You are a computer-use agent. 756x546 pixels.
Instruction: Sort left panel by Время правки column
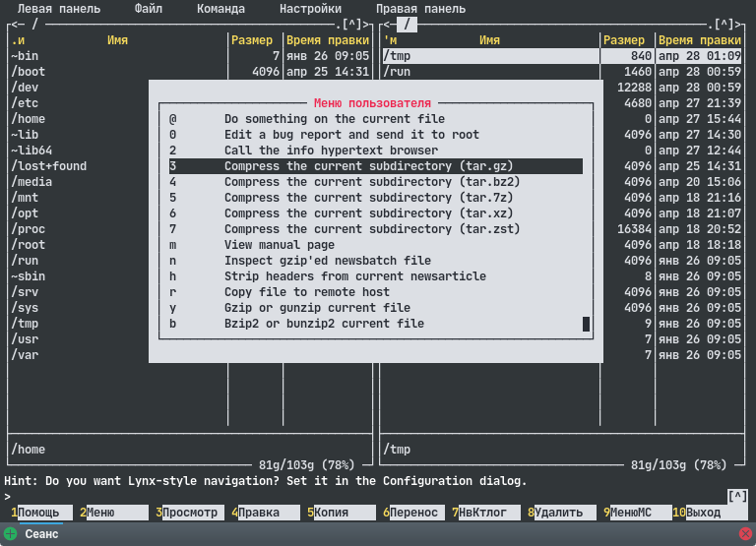pos(328,40)
